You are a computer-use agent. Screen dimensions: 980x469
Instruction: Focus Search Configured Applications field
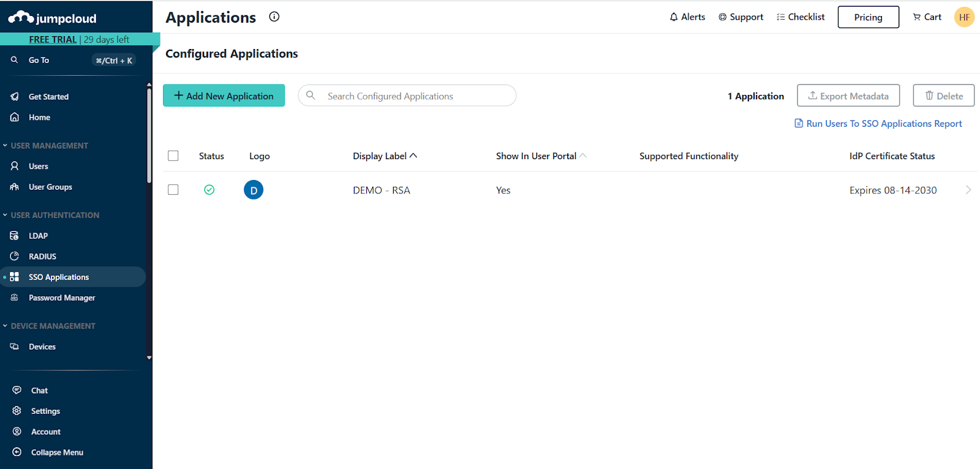pos(407,96)
